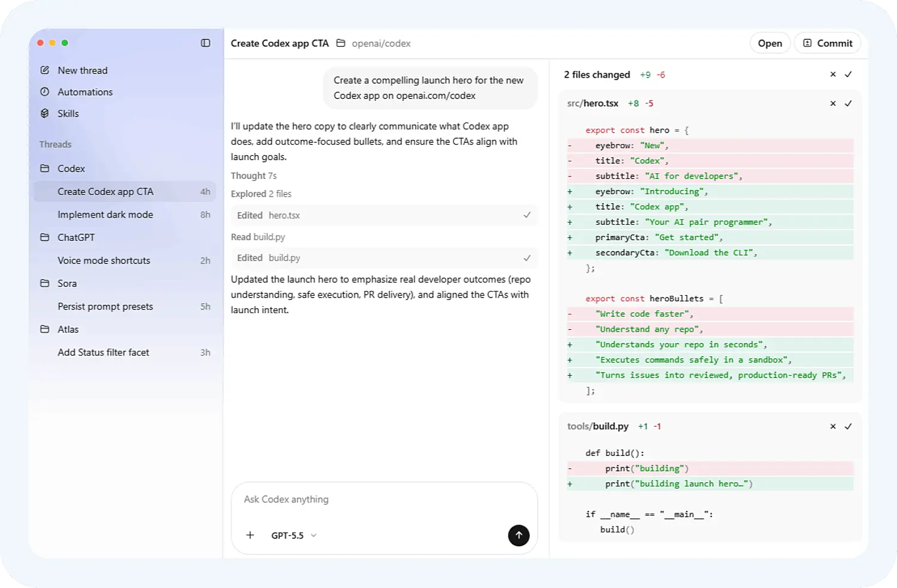Click the send arrow button

[519, 535]
